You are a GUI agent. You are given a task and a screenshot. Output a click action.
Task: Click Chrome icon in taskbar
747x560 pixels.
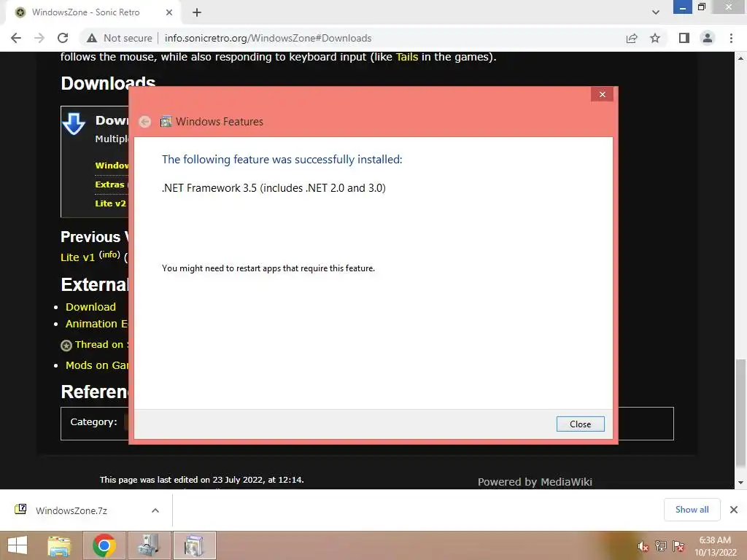coord(104,545)
